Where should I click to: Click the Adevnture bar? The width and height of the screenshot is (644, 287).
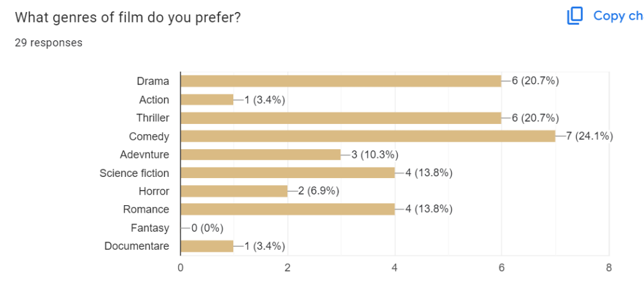(x=260, y=154)
